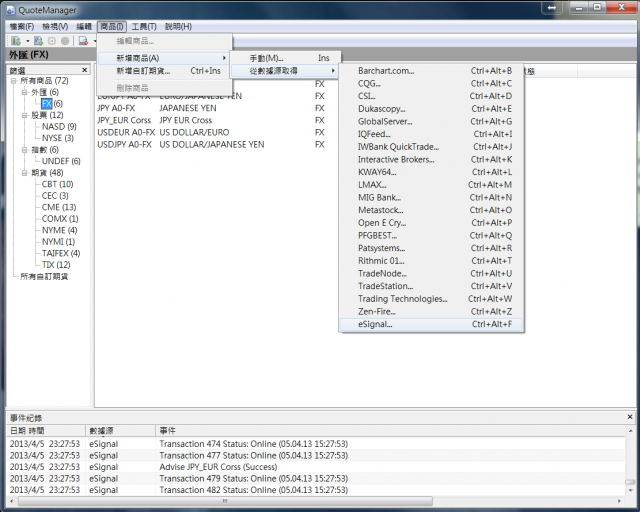Open the 說明(H) menu
This screenshot has width=640, height=512.
pyautogui.click(x=178, y=27)
